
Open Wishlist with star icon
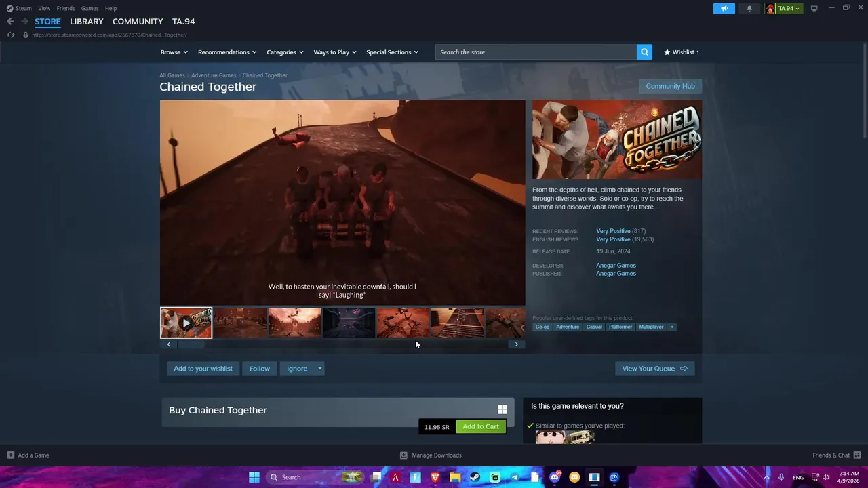(682, 52)
